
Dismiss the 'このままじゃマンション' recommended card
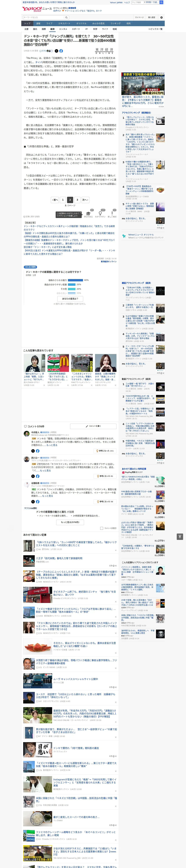(92, 385)
